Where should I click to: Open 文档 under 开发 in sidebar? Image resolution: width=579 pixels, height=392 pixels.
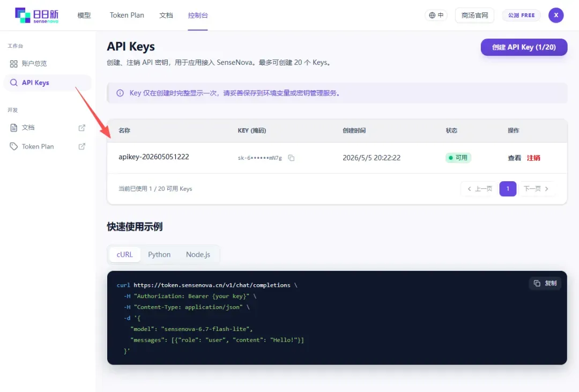tap(47, 128)
